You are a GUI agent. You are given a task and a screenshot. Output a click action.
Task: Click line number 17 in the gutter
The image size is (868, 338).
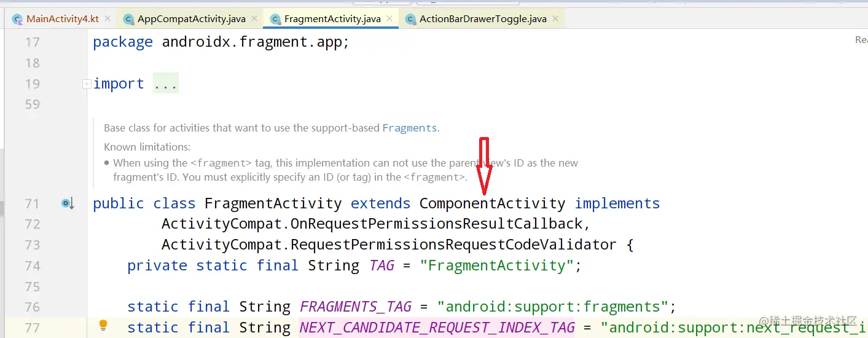pyautogui.click(x=32, y=42)
